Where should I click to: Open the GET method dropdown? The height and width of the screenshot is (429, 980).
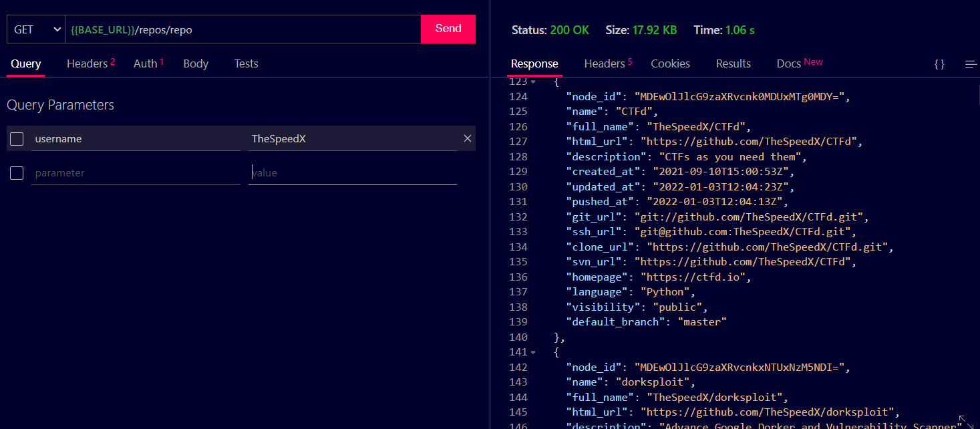(36, 29)
